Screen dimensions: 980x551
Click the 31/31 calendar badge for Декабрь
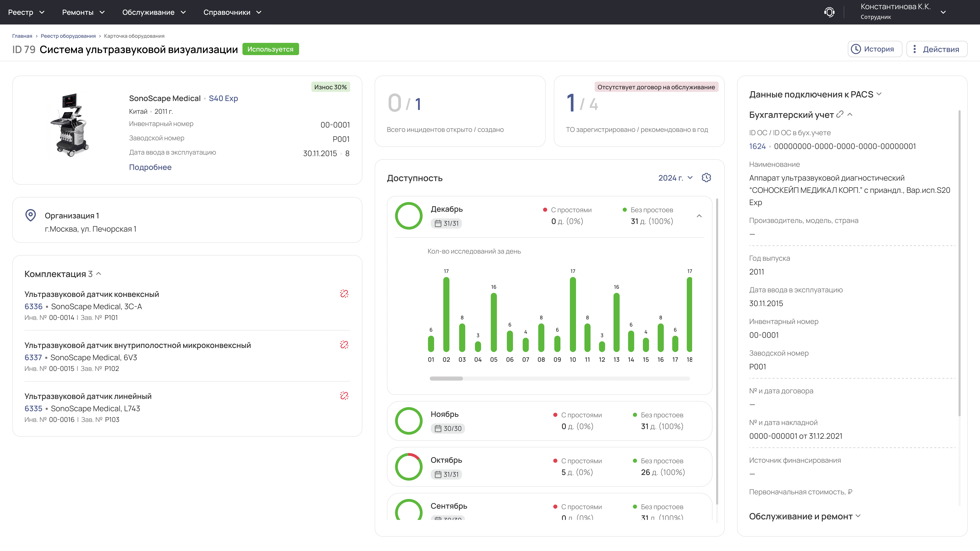click(x=446, y=223)
